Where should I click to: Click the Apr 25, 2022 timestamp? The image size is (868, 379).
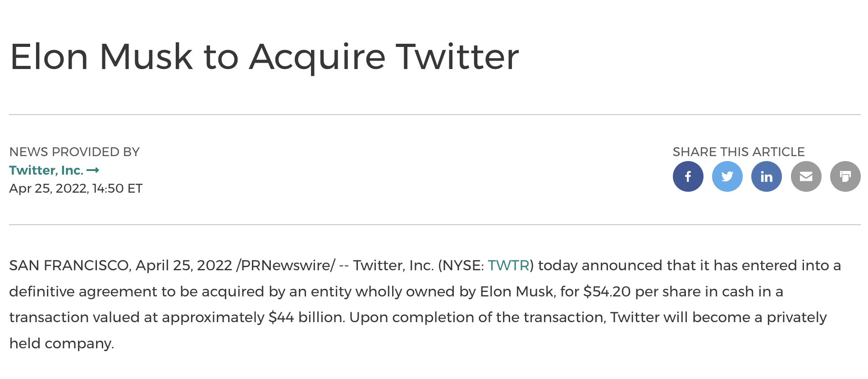click(x=76, y=189)
